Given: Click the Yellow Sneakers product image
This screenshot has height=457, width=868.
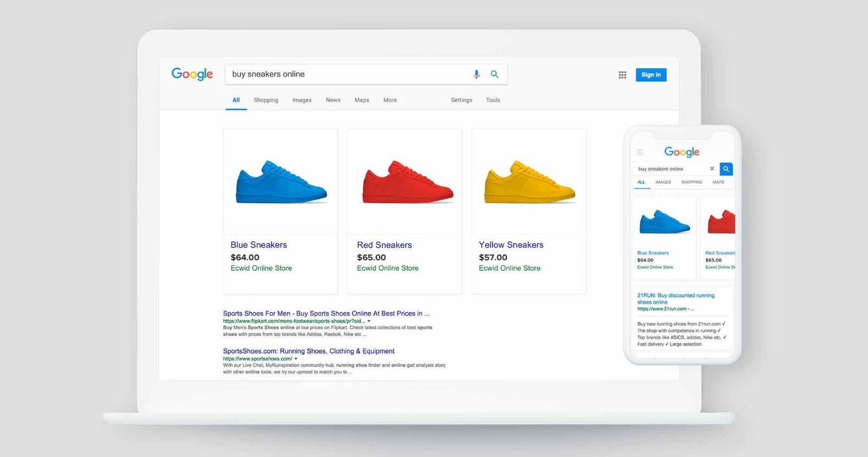Looking at the screenshot, I should pyautogui.click(x=529, y=182).
